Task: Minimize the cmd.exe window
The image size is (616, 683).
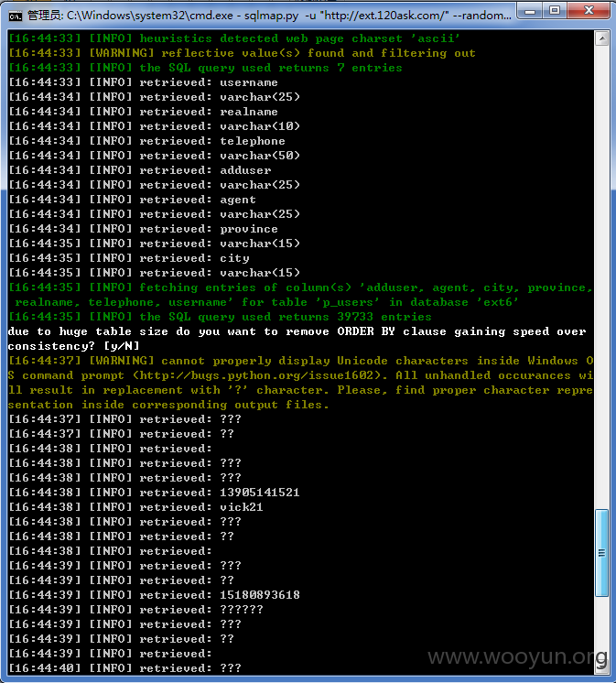Action: [530, 10]
